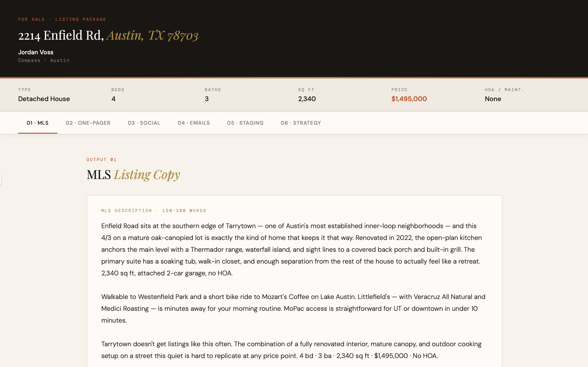Click the MLS DESCRIPTION · 150-200 WORDS label
The width and height of the screenshot is (588, 367).
(x=154, y=210)
